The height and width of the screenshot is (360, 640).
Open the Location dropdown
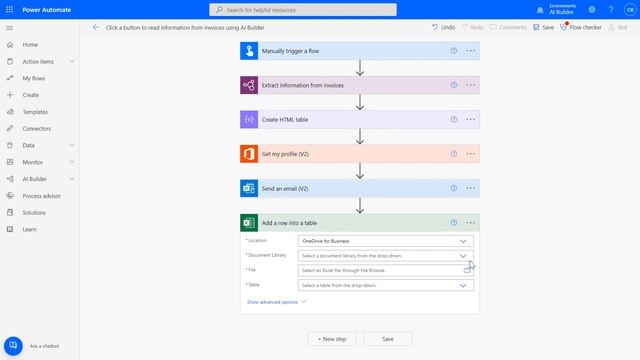(x=386, y=241)
